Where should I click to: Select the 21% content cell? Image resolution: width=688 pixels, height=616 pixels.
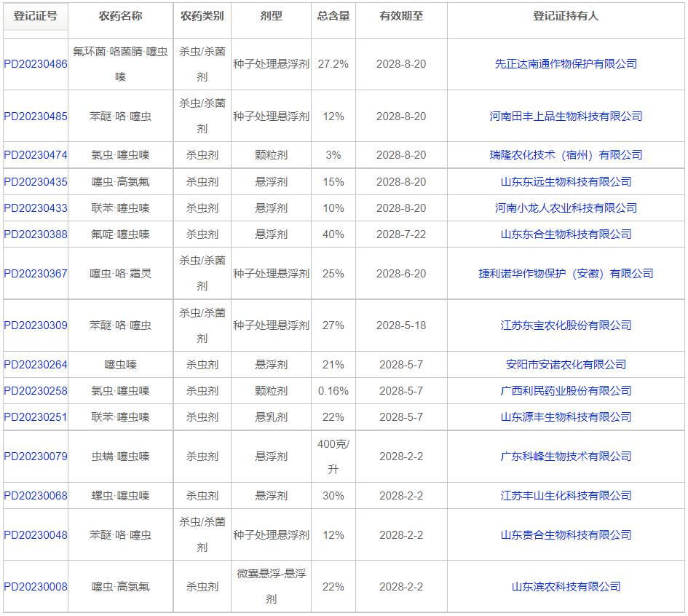(333, 365)
